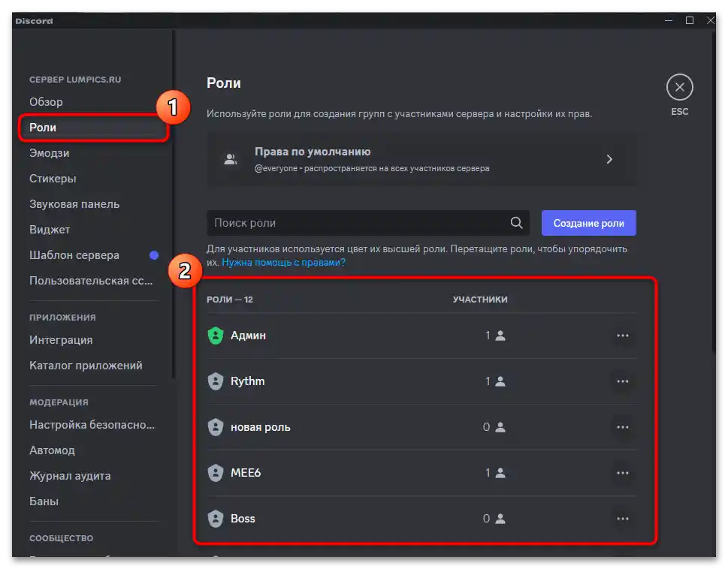Open the three-dot menu for новая роль
This screenshot has height=569, width=728.
[622, 427]
